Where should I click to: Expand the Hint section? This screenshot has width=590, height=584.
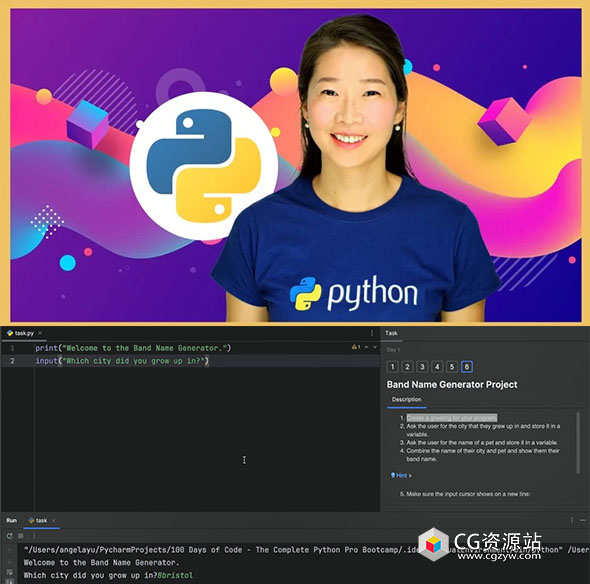pyautogui.click(x=401, y=475)
